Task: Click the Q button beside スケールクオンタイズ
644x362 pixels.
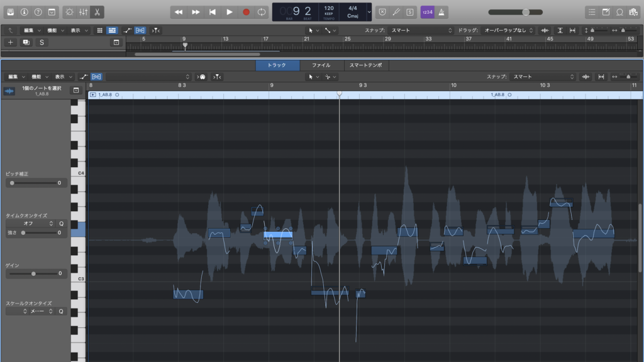Action: [x=61, y=311]
